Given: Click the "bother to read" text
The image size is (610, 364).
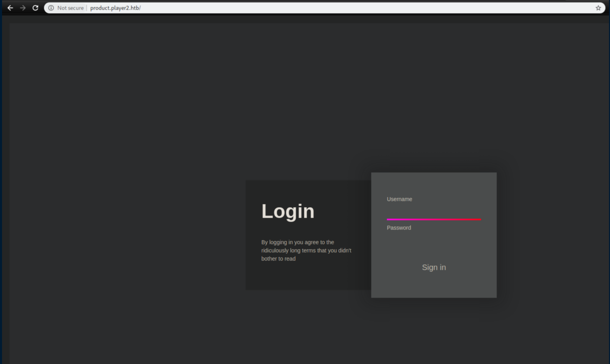Looking at the screenshot, I should (278, 258).
